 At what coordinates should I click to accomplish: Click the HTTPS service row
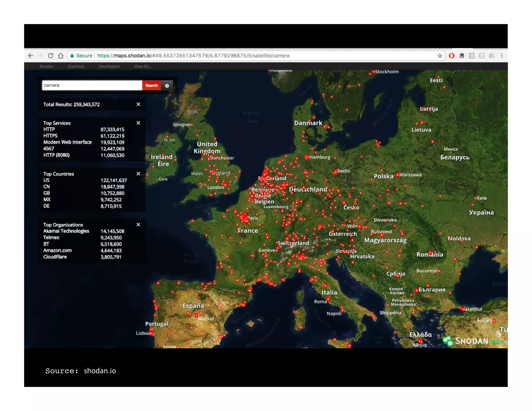(84, 136)
